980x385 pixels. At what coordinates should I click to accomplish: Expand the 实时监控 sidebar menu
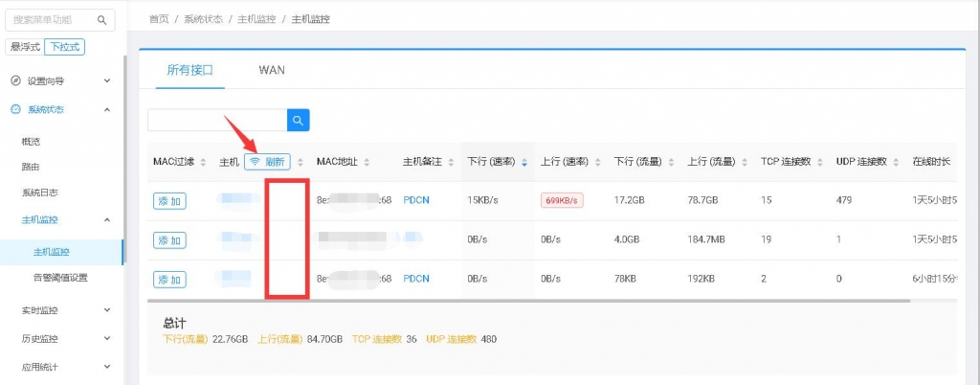(106, 310)
